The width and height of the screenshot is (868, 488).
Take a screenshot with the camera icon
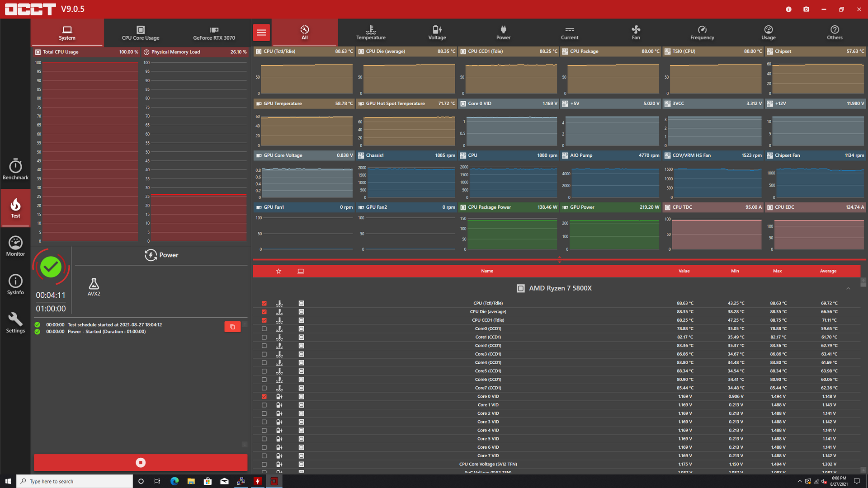806,9
